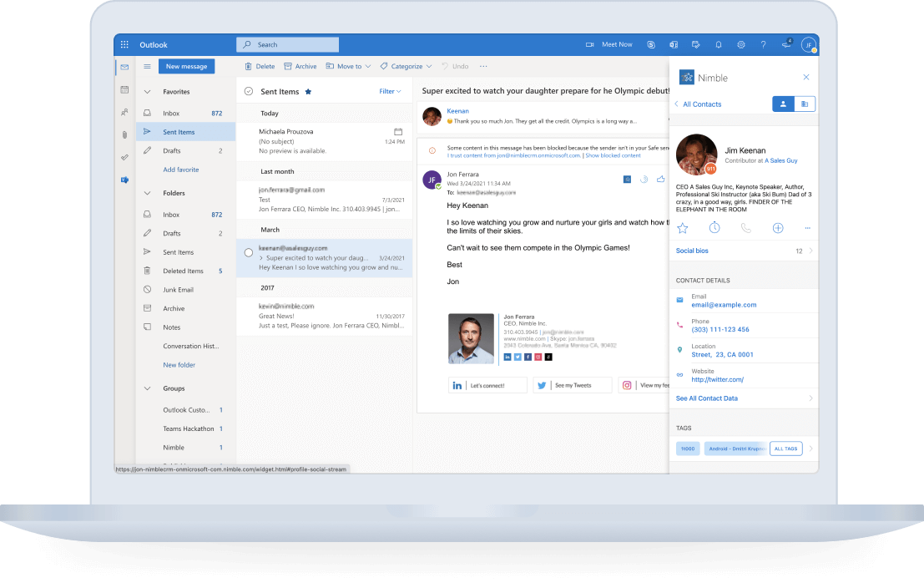Viewport: 924px width, 583px height.
Task: Open Michaela Prouzova sent message
Action: (325, 141)
